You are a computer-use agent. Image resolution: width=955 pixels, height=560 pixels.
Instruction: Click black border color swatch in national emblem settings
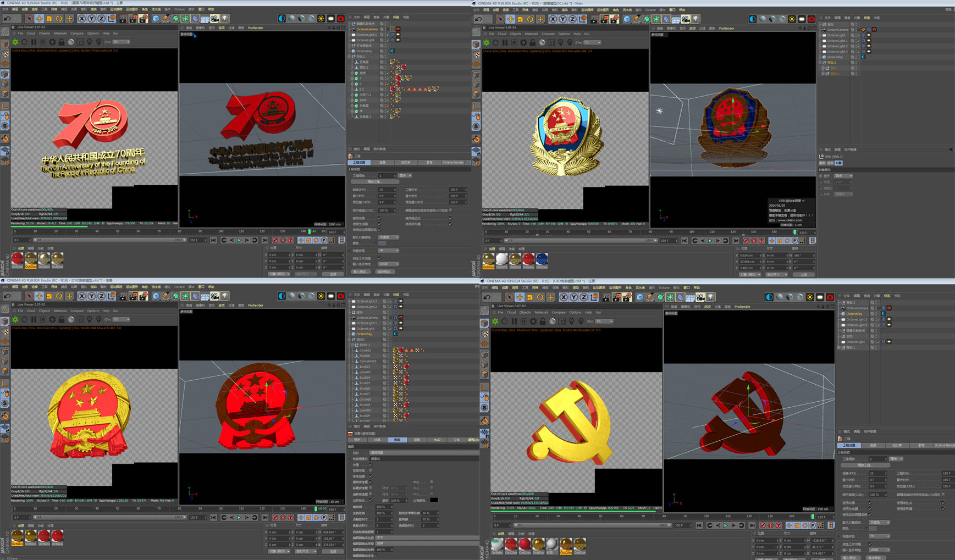pos(434,500)
